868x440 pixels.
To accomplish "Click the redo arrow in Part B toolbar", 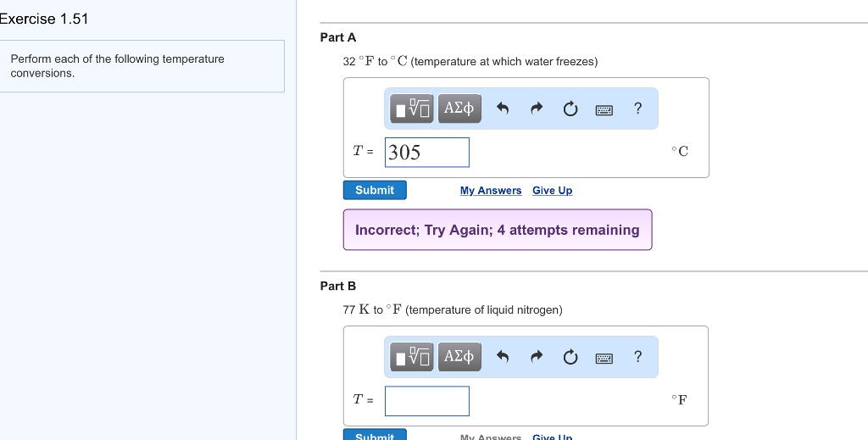I will (x=536, y=357).
